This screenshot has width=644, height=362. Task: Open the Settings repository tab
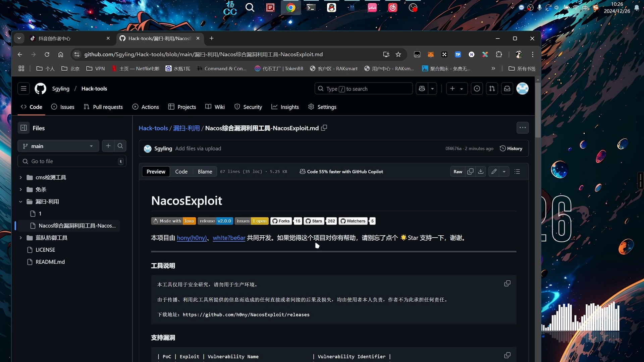[x=322, y=107]
